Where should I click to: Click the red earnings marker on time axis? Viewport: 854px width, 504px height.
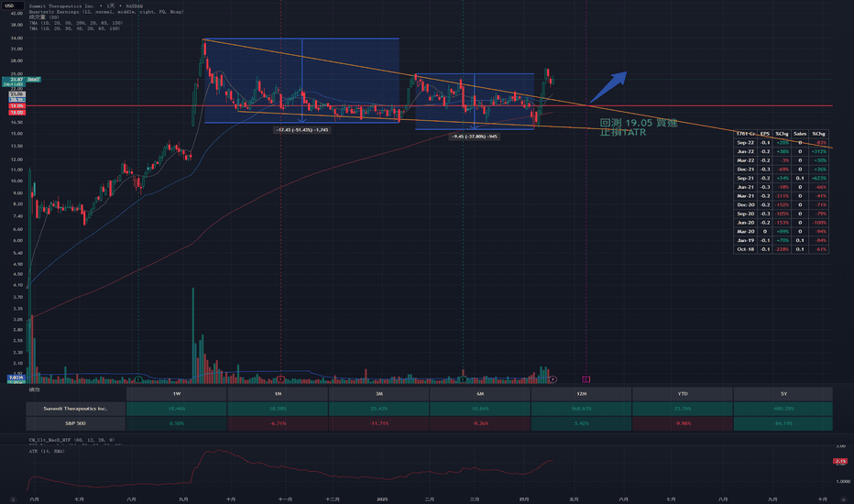(281, 379)
